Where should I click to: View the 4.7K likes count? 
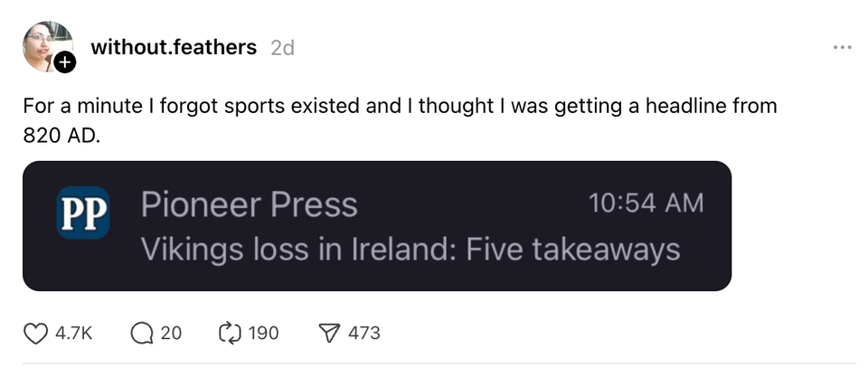coord(74,334)
